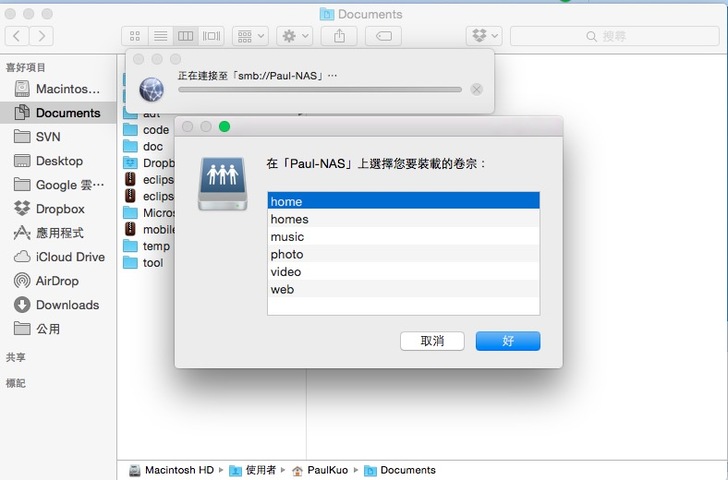
Task: Select the web volume
Action: click(x=403, y=290)
